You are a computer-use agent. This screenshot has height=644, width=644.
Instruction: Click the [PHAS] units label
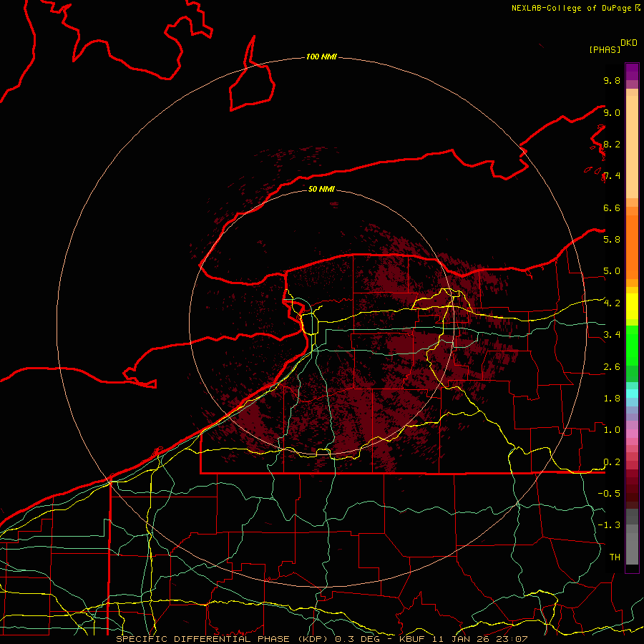605,49
